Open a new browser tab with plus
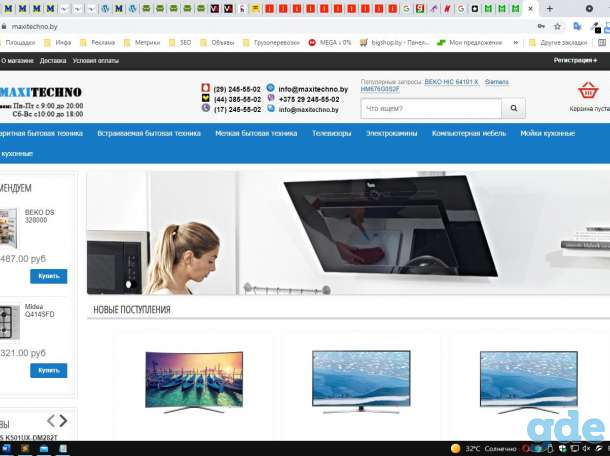The width and height of the screenshot is (610, 456). pyautogui.click(x=549, y=9)
